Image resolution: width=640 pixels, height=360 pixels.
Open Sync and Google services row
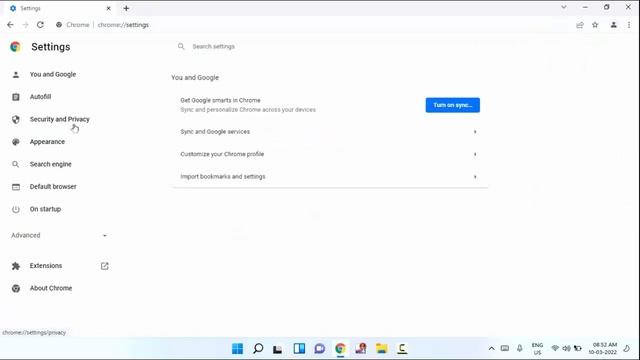[x=329, y=132]
